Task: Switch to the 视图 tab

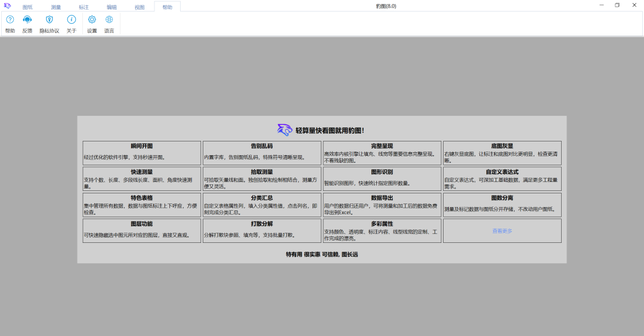Action: click(x=140, y=7)
